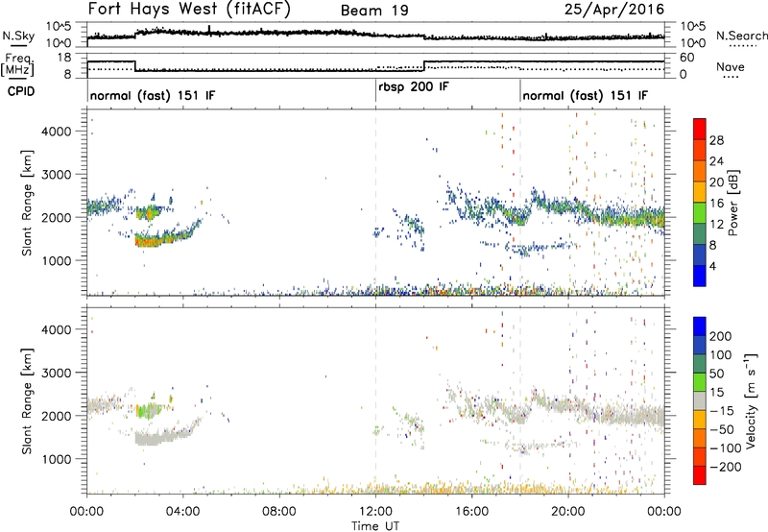This screenshot has height=532, width=768.
Task: Click the '3000' tick in the velocity panel
Action: coord(56,373)
